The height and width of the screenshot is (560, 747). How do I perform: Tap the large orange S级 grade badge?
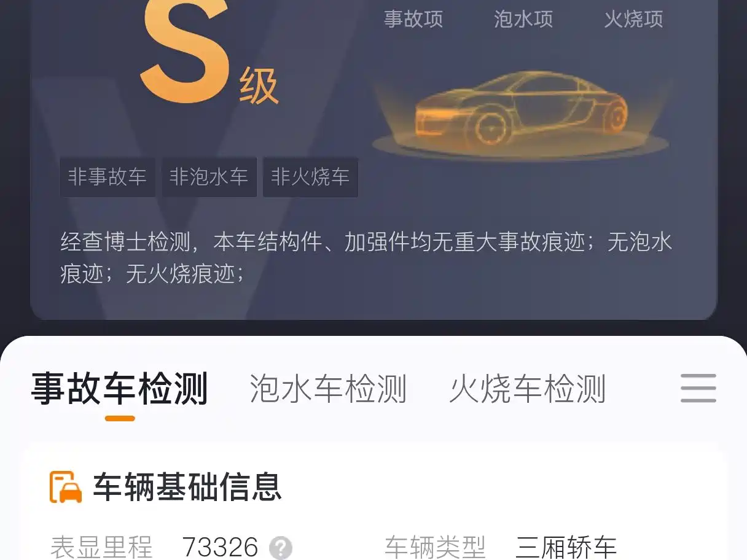(x=209, y=52)
